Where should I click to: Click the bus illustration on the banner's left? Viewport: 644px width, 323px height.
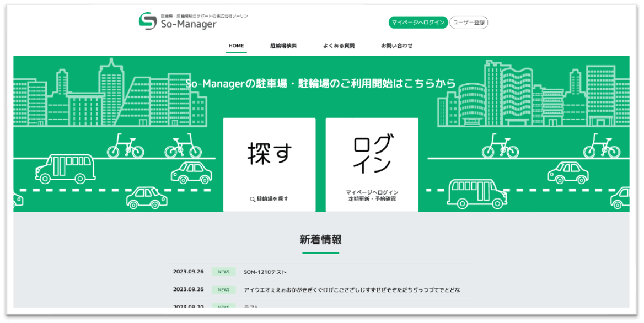pos(64,168)
